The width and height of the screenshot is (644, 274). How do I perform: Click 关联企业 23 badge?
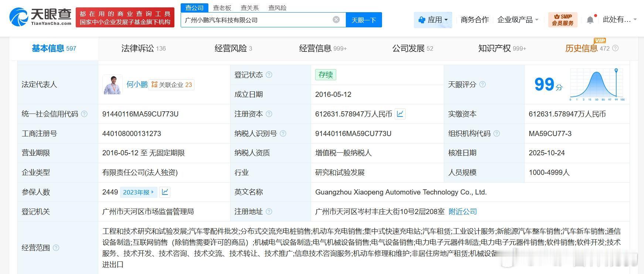tap(172, 85)
